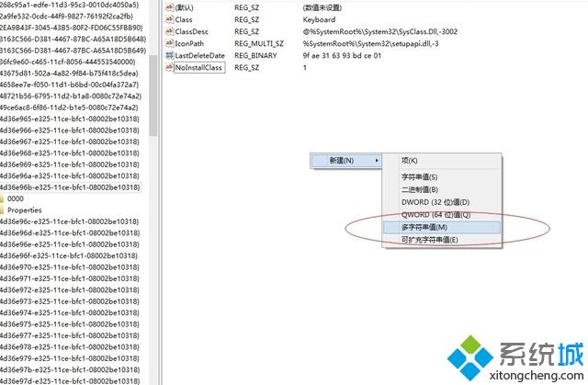The image size is (588, 385).
Task: Select 多字符串值(M) menu entry
Action: tap(442, 227)
